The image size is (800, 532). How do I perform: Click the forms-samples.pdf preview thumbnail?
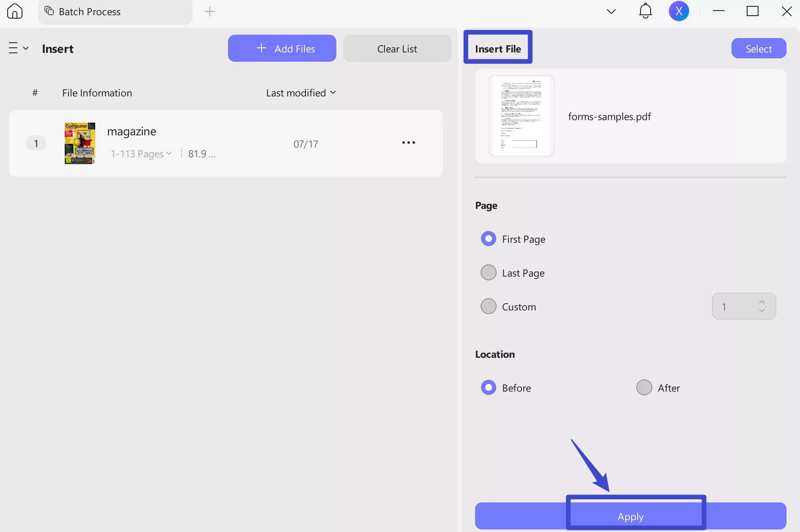click(x=521, y=115)
